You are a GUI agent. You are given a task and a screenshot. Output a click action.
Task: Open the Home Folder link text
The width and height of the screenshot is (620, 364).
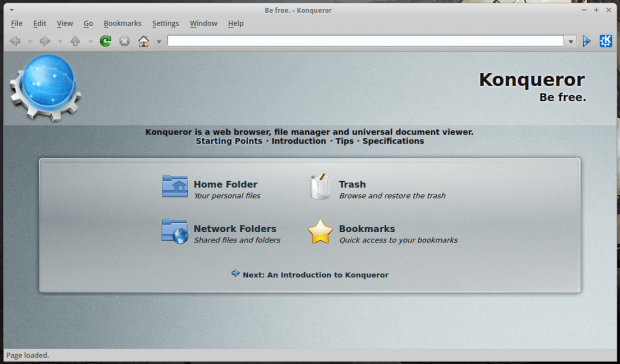tap(225, 184)
